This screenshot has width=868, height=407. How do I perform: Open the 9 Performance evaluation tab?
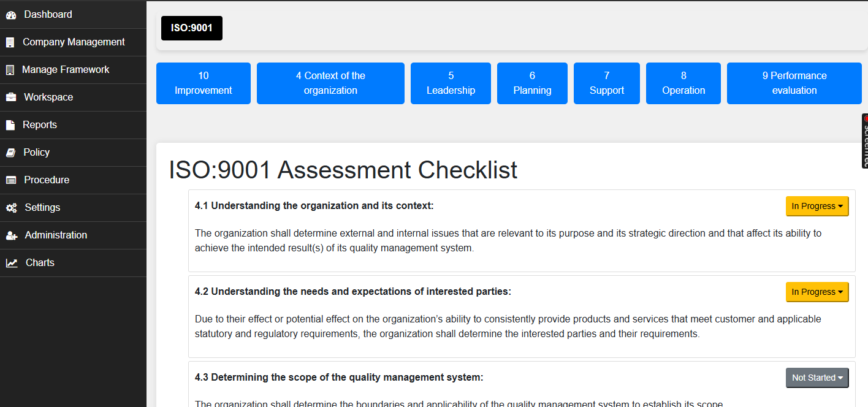[794, 83]
